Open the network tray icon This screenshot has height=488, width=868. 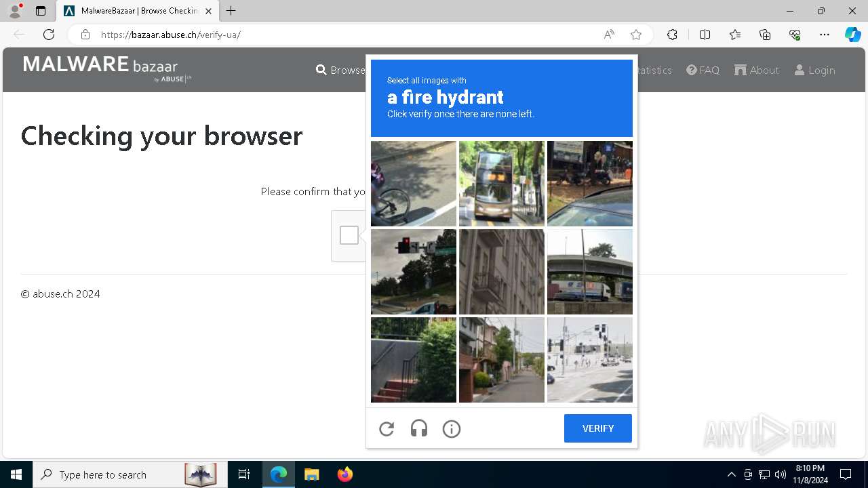pyautogui.click(x=764, y=474)
